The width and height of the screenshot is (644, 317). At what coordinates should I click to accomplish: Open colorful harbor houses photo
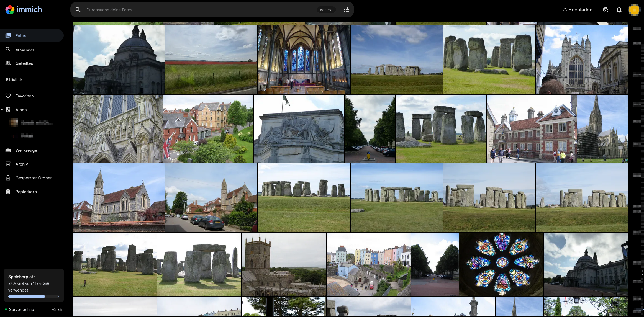click(368, 264)
